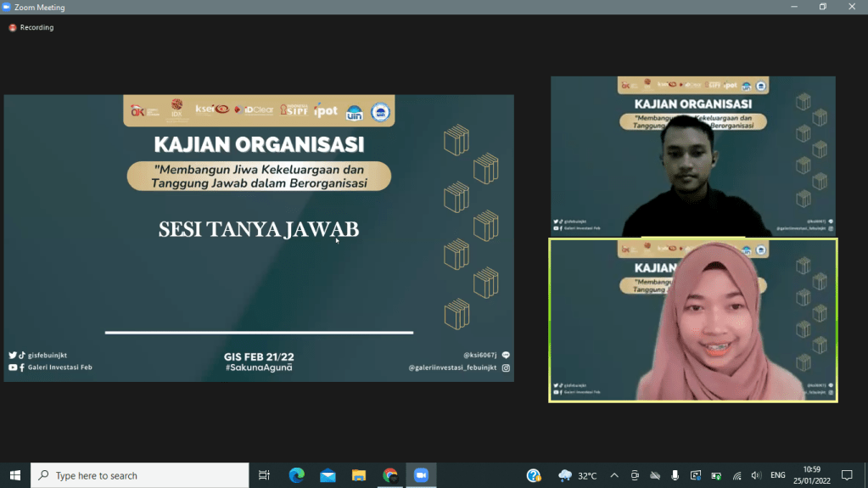The width and height of the screenshot is (868, 488).
Task: Launch the Mail app from the taskbar
Action: [x=328, y=475]
